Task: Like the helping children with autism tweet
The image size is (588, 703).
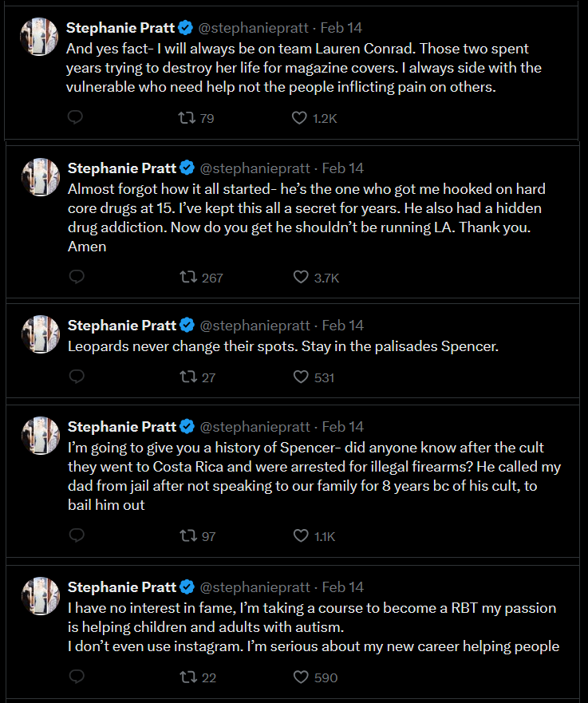Action: (x=299, y=676)
